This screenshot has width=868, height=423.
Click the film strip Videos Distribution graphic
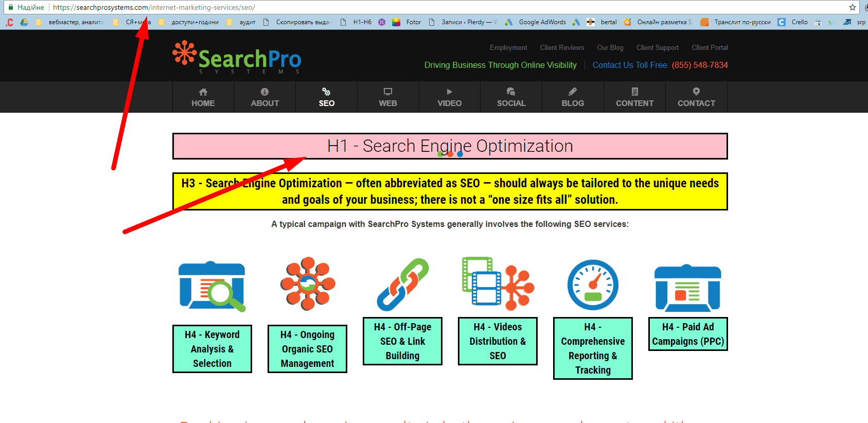pos(498,284)
